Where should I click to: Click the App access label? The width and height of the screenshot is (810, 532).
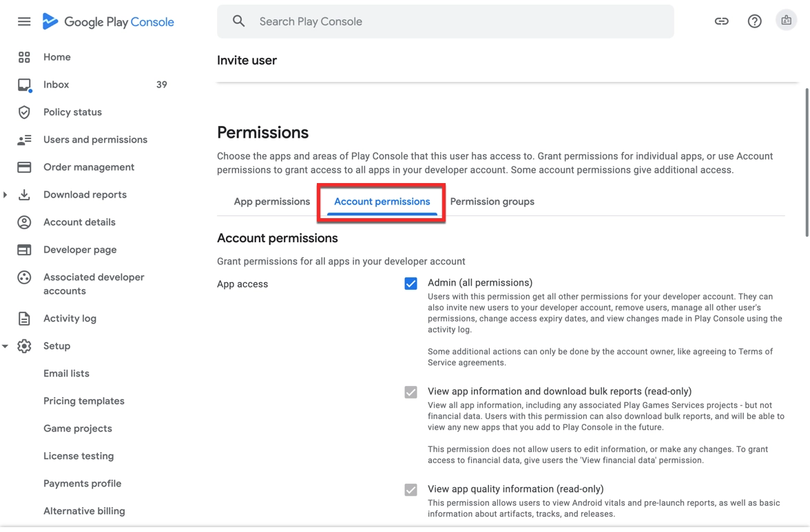point(242,284)
